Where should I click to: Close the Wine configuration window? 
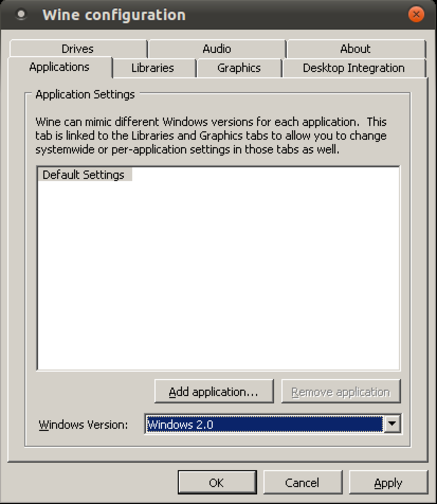pyautogui.click(x=416, y=15)
